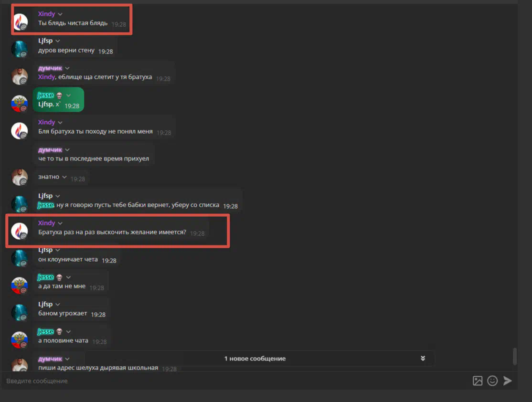The width and height of the screenshot is (532, 402).
Task: Click the image attachment icon
Action: [x=478, y=381]
